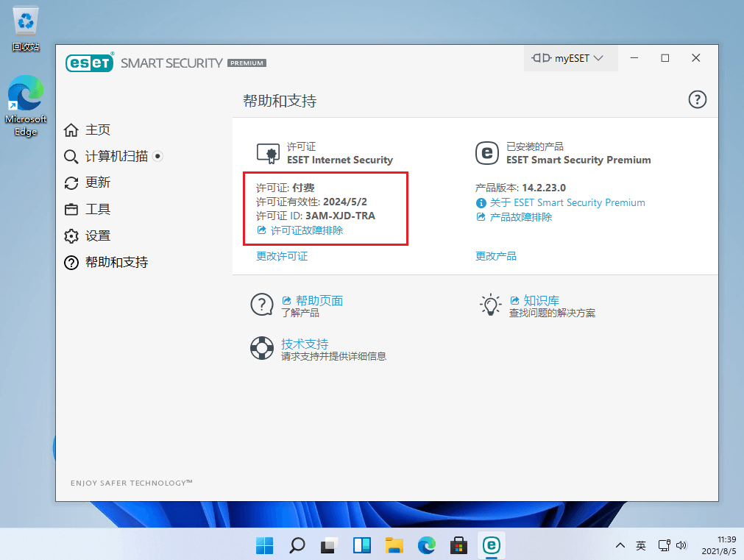Maximize the ESET window
This screenshot has height=560, width=744.
tap(665, 58)
